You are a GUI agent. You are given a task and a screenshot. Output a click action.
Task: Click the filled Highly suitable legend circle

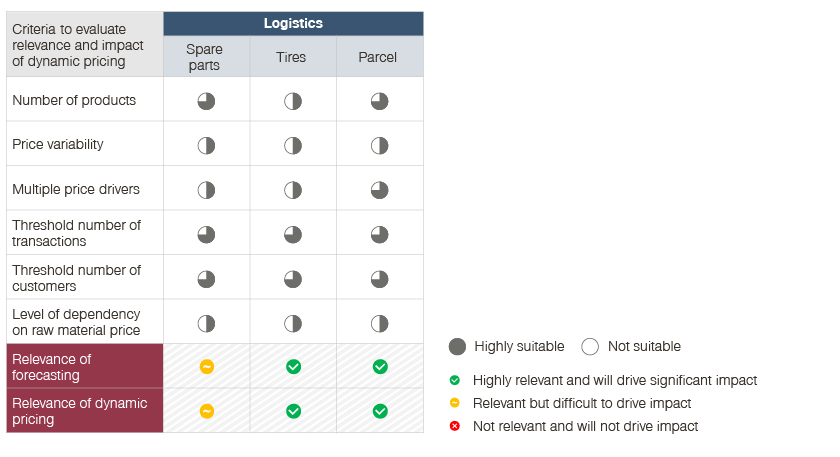click(458, 347)
